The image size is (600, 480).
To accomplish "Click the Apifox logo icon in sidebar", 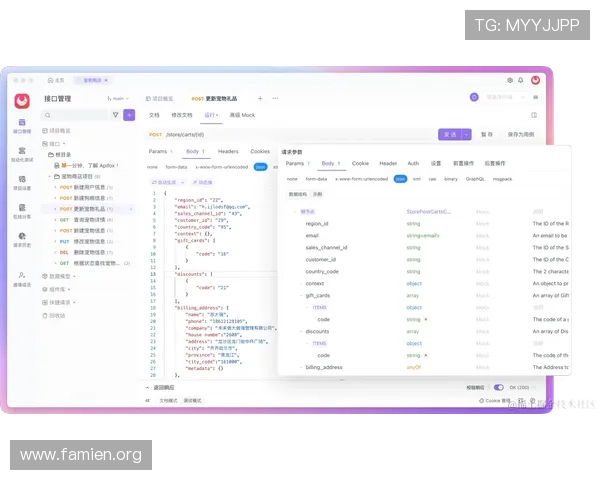I will (x=21, y=99).
